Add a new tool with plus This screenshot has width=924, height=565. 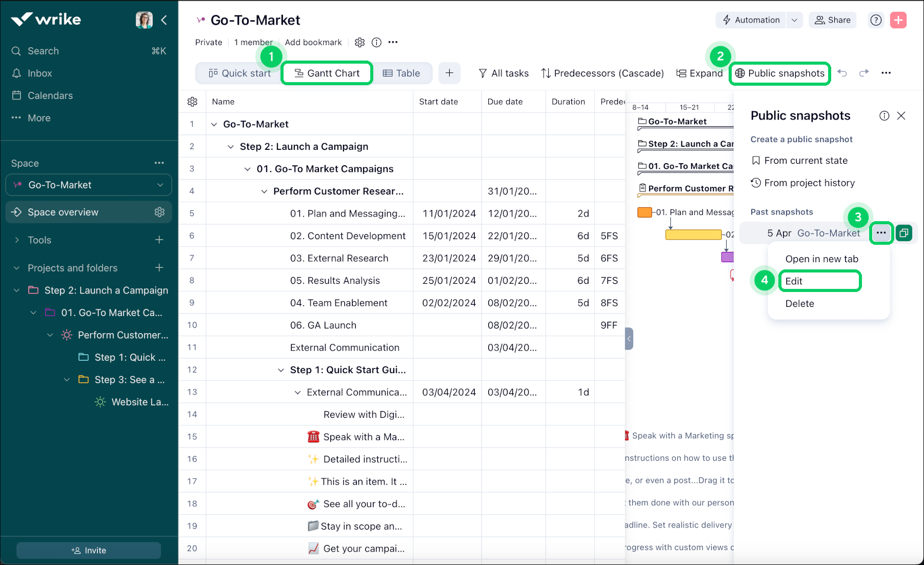[159, 240]
